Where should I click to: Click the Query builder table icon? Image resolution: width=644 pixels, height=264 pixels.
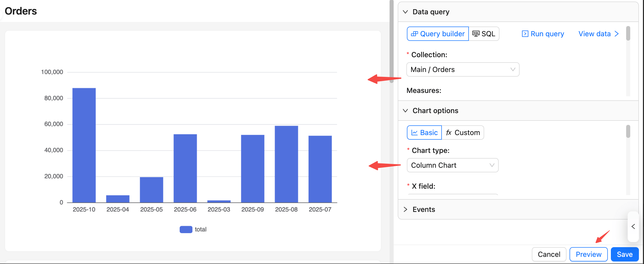pos(414,34)
